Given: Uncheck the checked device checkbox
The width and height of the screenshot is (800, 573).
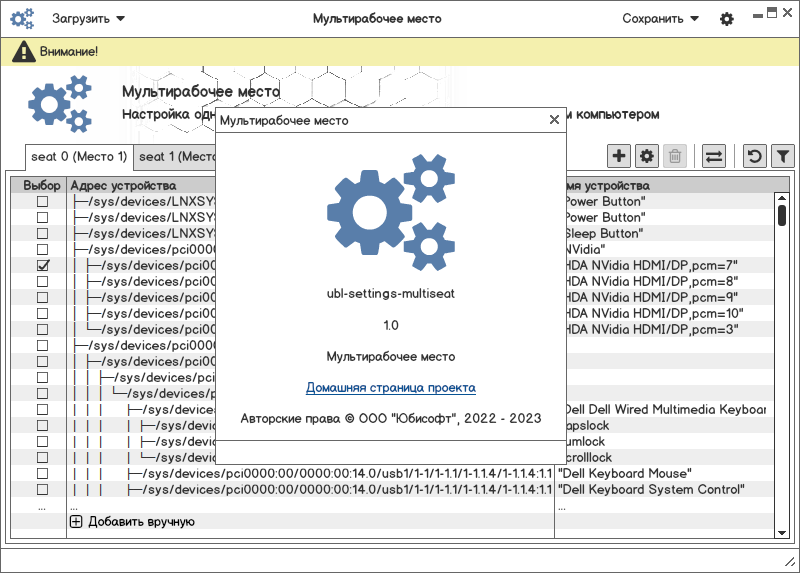Looking at the screenshot, I should click(x=42, y=266).
